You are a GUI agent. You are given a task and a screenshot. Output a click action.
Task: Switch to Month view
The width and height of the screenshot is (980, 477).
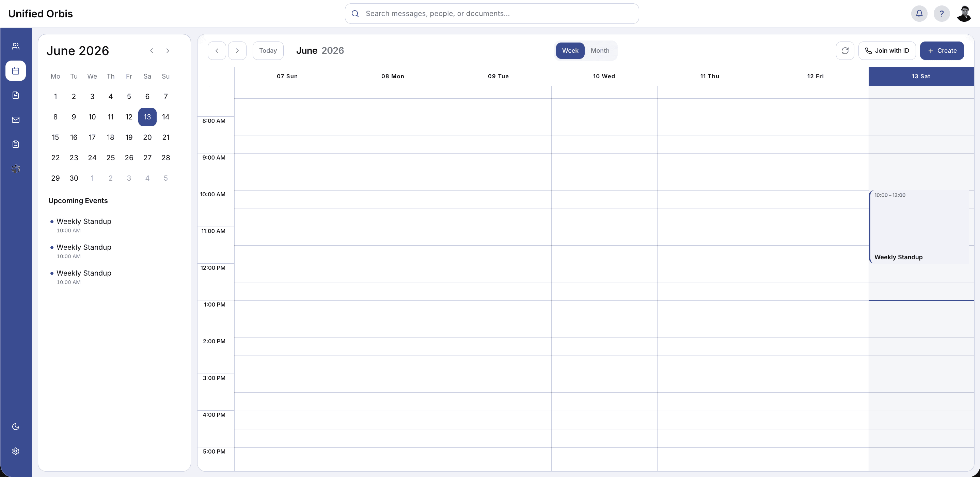pos(600,51)
